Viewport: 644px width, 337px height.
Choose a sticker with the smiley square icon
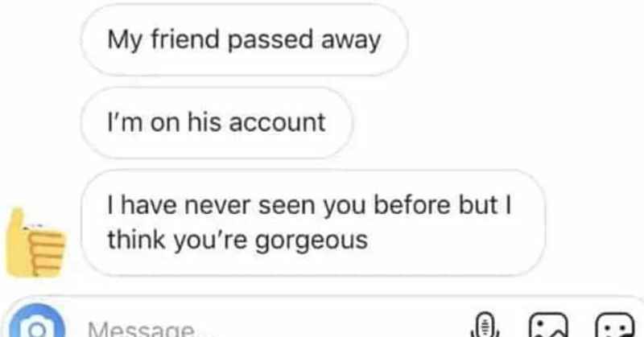coord(615,325)
